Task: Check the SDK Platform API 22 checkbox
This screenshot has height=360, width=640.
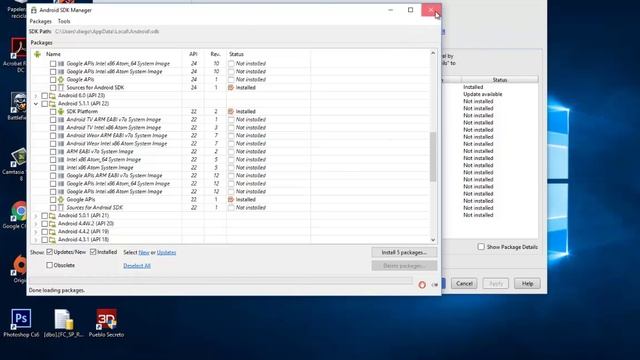Action: click(x=53, y=111)
